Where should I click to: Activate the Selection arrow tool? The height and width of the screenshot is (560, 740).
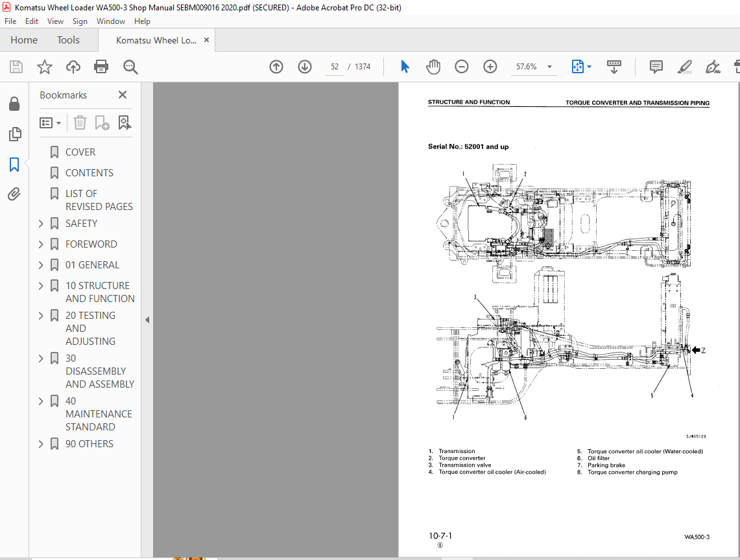405,67
